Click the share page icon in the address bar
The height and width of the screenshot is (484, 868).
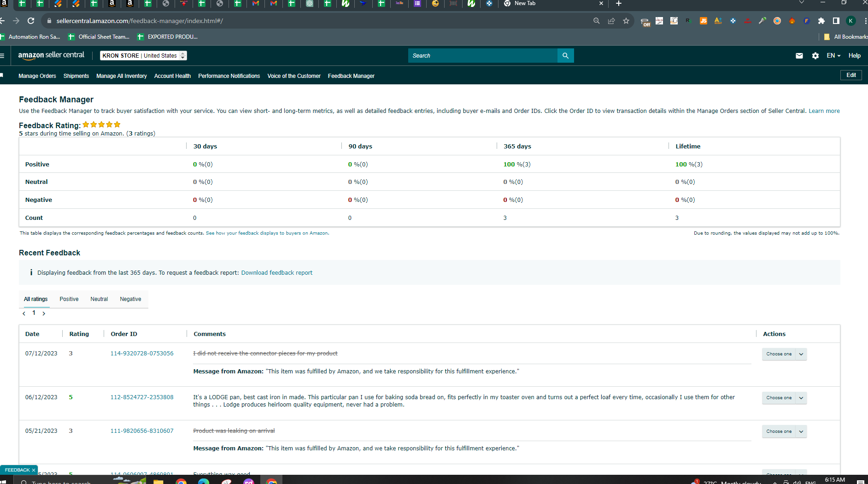[611, 21]
